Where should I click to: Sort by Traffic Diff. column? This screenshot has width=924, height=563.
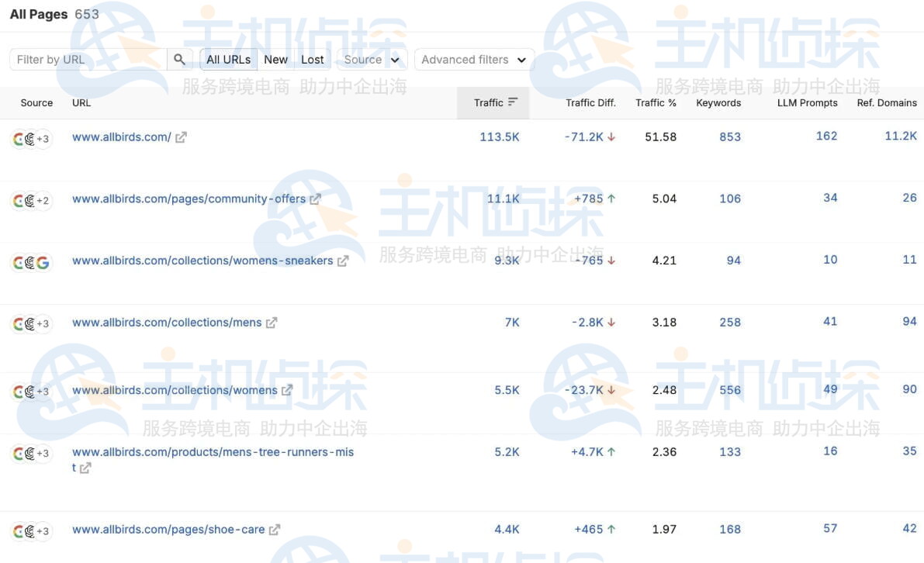coord(590,102)
